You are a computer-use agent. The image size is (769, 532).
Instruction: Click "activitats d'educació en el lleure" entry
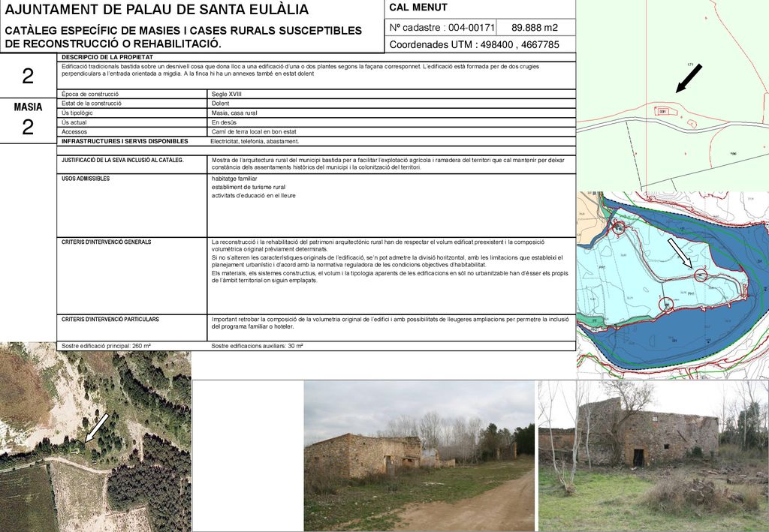[x=254, y=195]
